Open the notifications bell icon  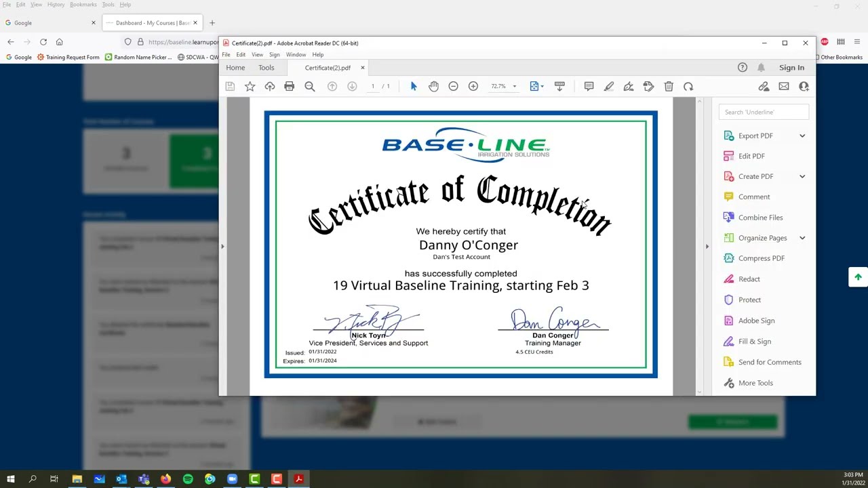click(x=761, y=68)
